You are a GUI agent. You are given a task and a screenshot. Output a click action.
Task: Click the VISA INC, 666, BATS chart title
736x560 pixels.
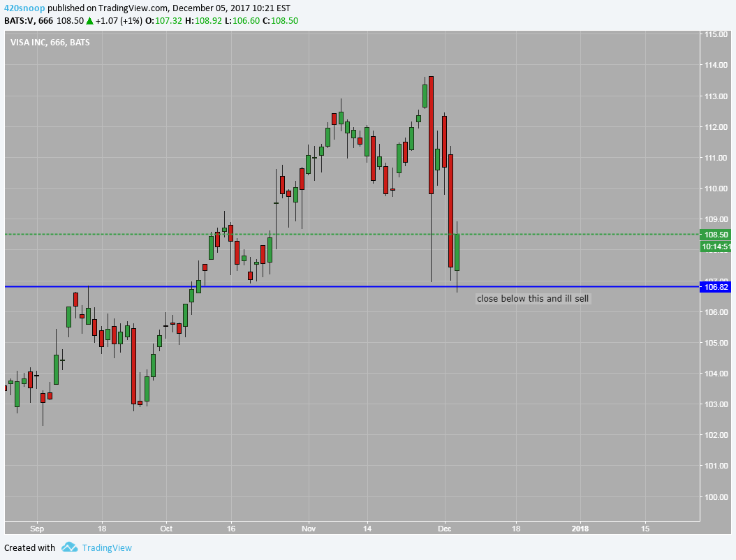[50, 43]
